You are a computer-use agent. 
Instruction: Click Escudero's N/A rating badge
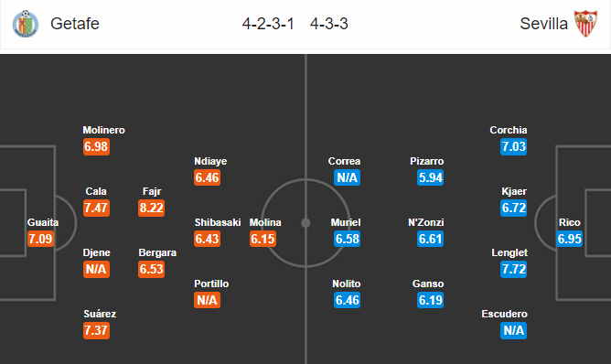tap(513, 330)
